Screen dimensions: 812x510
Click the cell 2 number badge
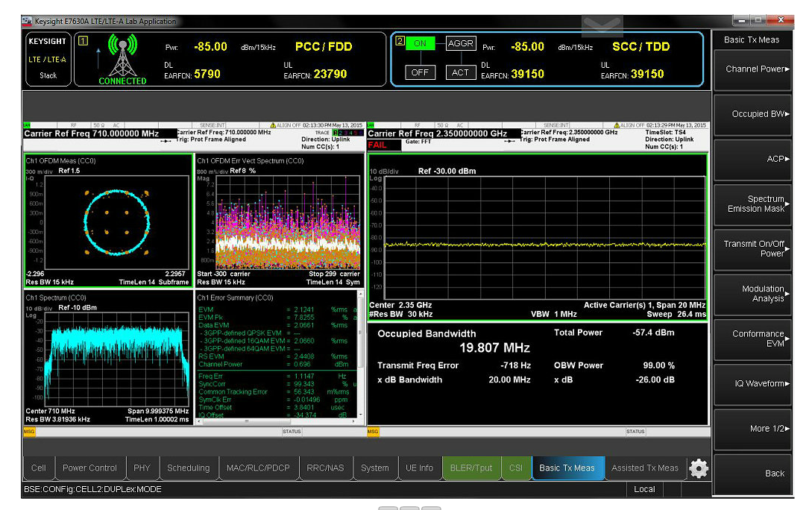coord(400,41)
